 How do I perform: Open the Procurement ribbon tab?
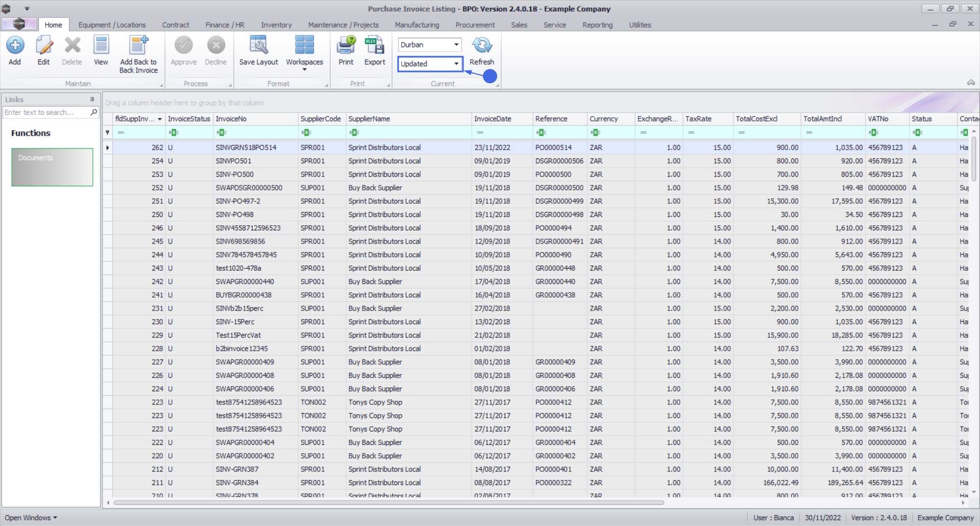[x=475, y=25]
